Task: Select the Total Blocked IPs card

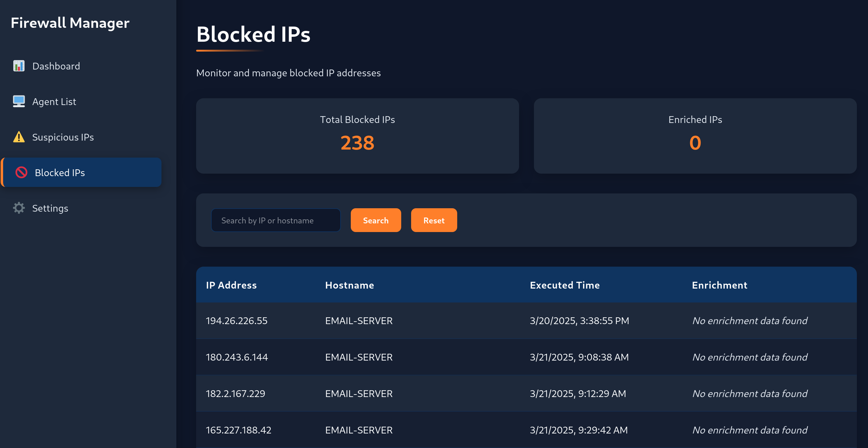Action: click(358, 136)
